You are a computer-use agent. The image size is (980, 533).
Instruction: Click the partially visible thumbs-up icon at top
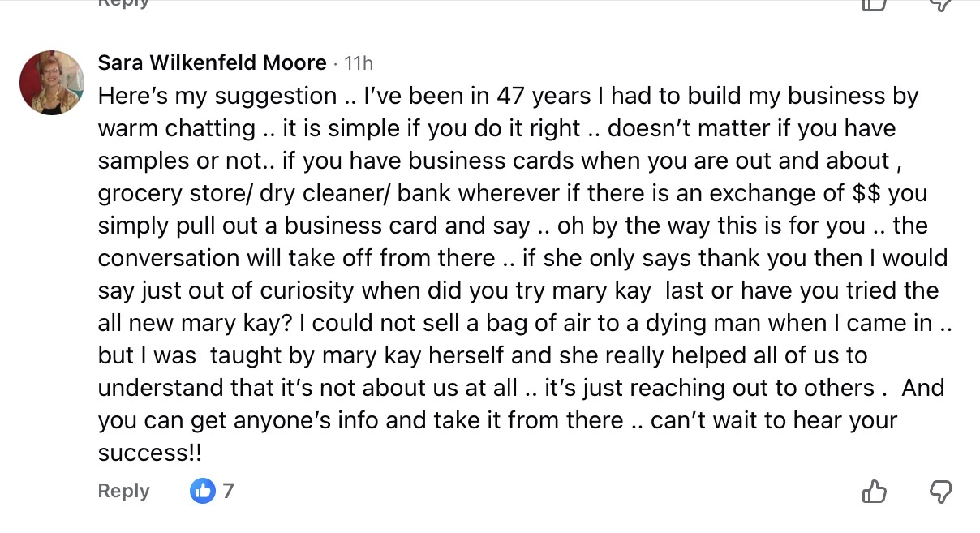[x=874, y=4]
